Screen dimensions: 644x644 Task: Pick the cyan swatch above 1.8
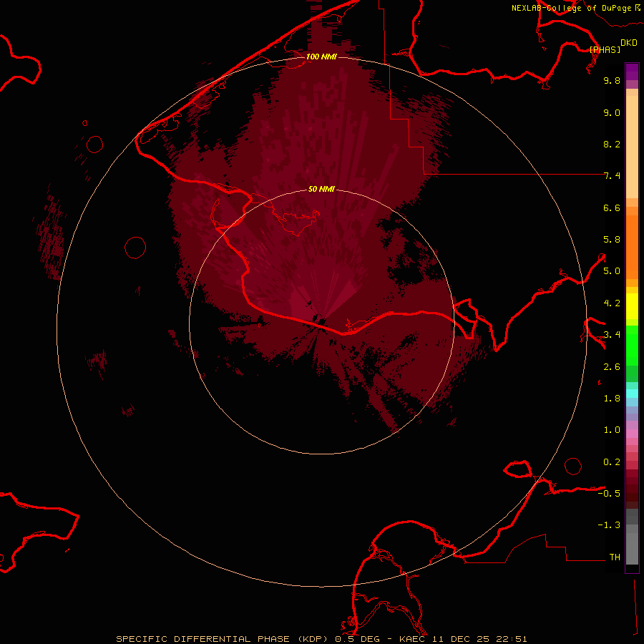click(x=632, y=393)
